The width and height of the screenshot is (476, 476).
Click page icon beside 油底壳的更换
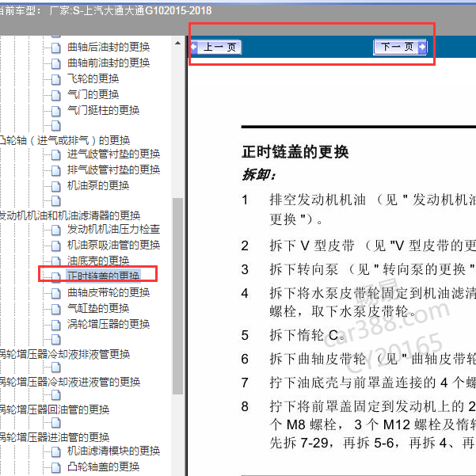(x=56, y=261)
